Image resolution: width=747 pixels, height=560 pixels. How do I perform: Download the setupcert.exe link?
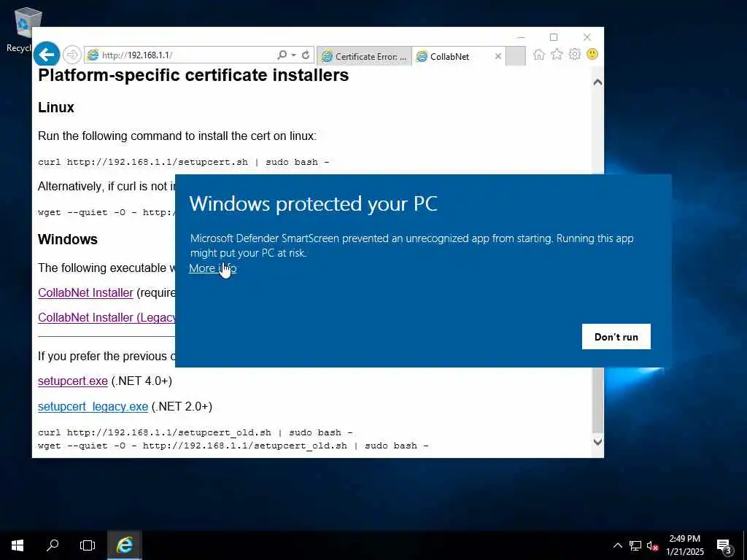tap(73, 381)
